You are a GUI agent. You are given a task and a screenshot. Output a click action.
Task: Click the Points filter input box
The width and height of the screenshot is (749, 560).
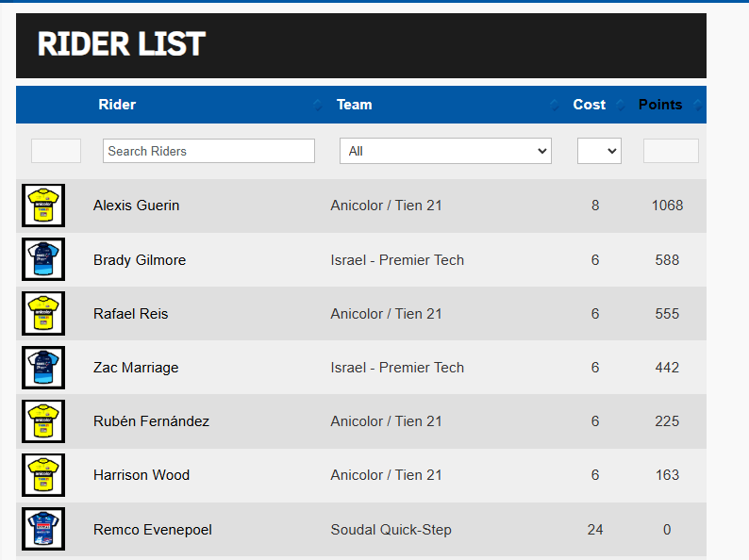(671, 151)
